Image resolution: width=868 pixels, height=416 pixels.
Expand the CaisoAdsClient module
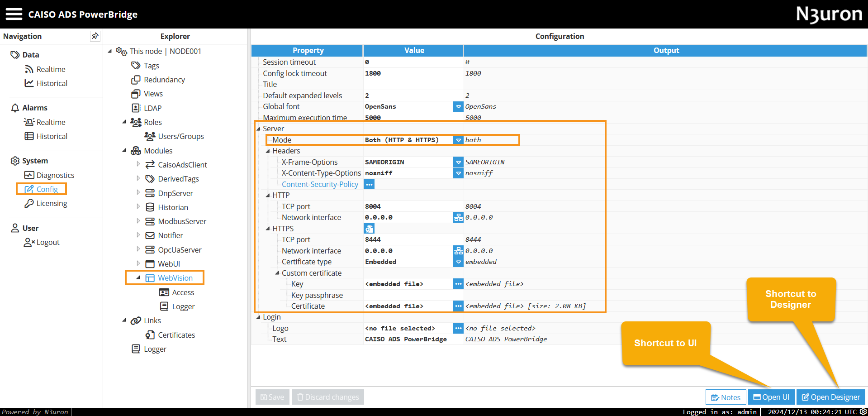138,164
